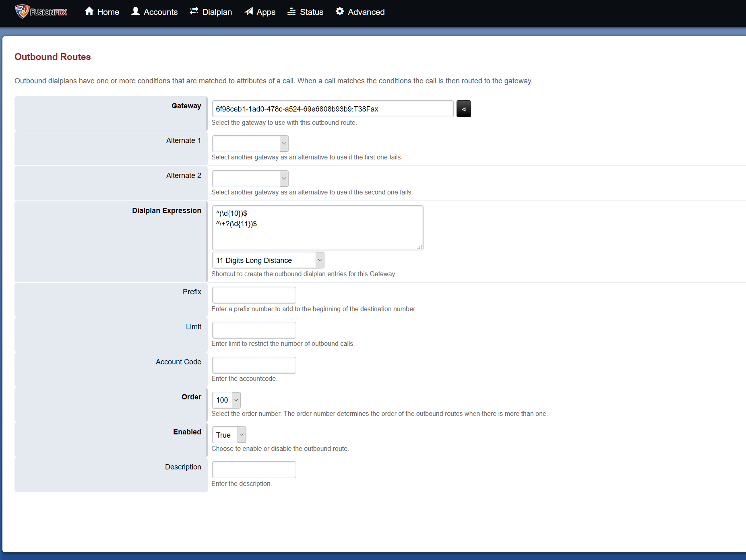Click the Dialplan Expression text area
This screenshot has height=560, width=746.
tap(317, 227)
